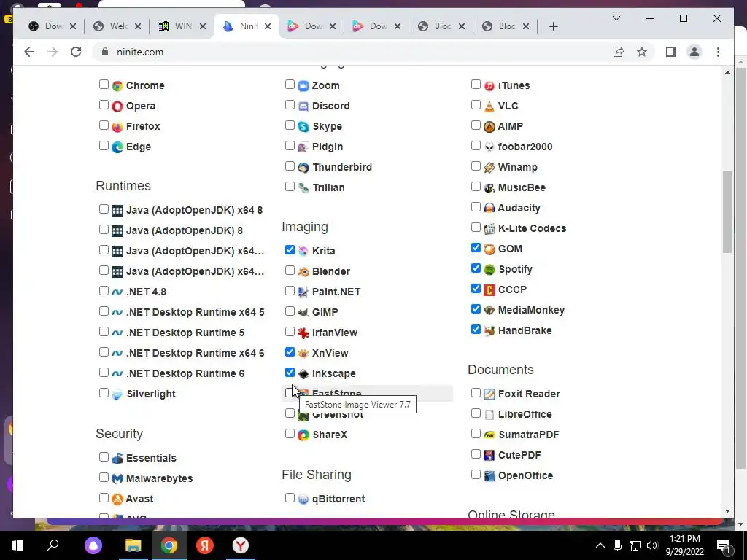The width and height of the screenshot is (747, 560).
Task: Open File Explorer from taskbar
Action: coord(133,545)
